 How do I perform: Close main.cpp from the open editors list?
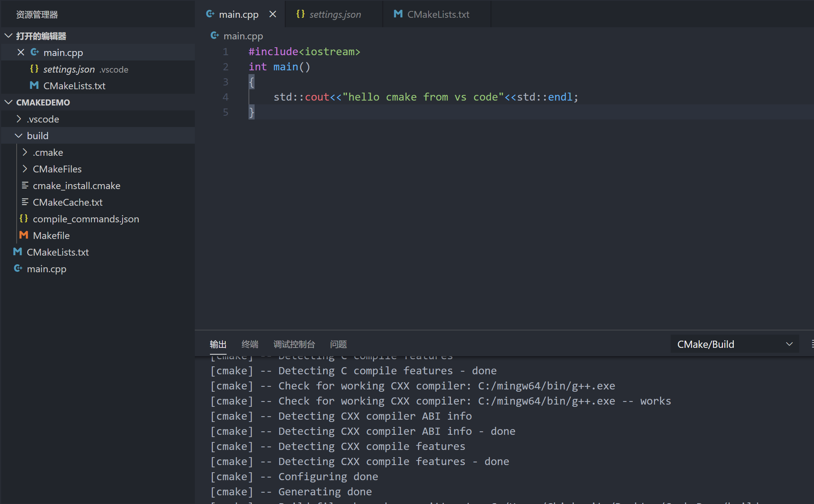click(x=21, y=52)
